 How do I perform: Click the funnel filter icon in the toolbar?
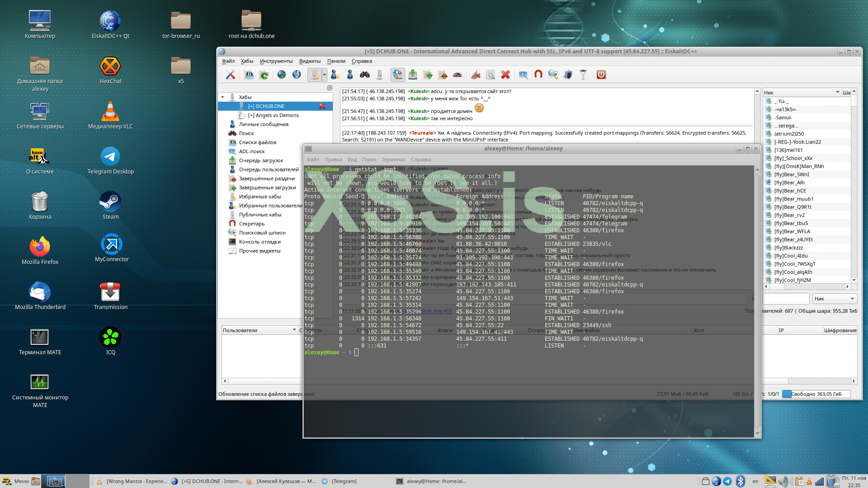pyautogui.click(x=583, y=75)
